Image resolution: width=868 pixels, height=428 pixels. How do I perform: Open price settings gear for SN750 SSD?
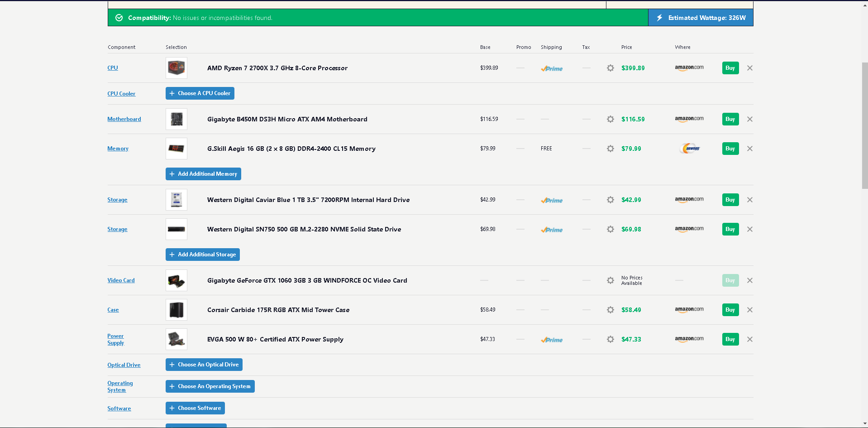[610, 229]
